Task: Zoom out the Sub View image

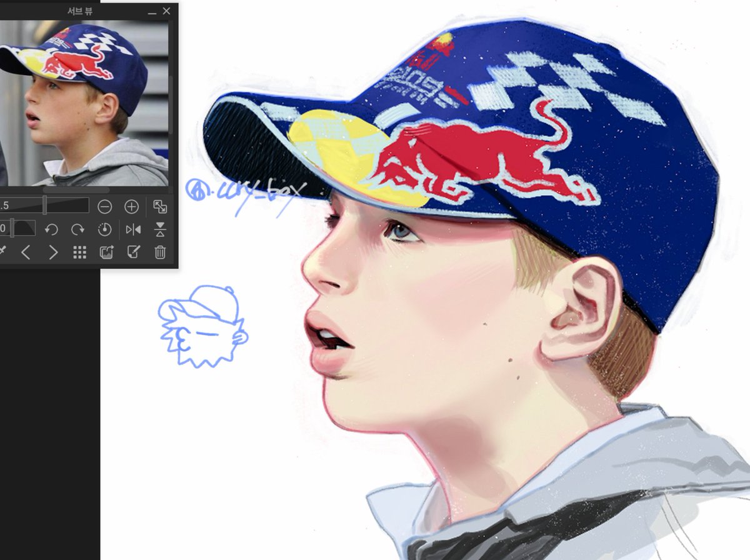Action: pyautogui.click(x=105, y=206)
